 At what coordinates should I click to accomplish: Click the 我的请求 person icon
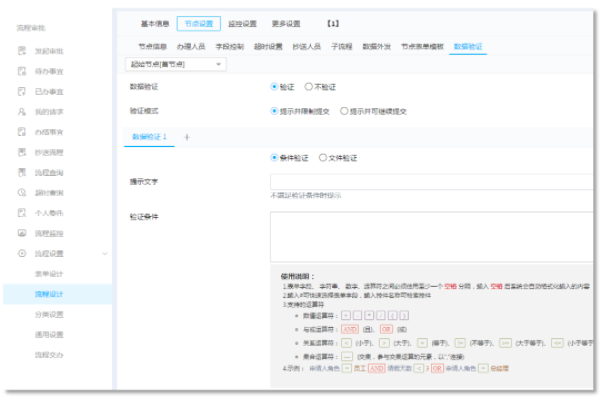tap(22, 112)
